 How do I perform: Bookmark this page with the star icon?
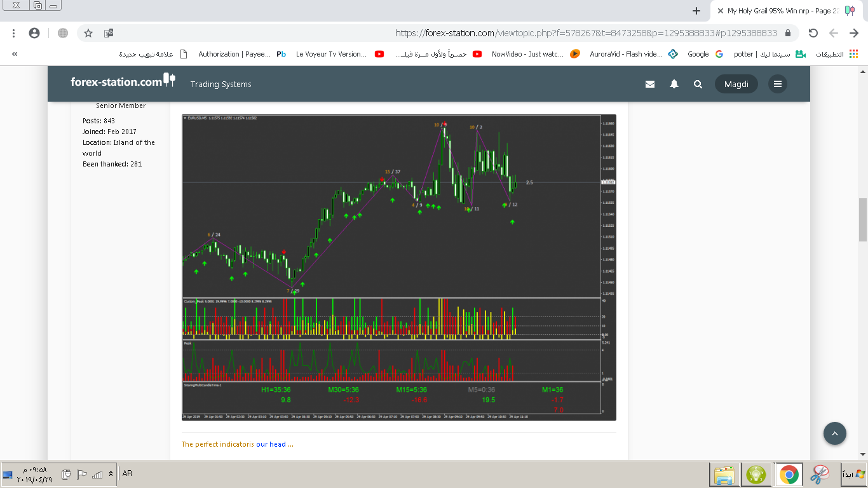click(x=88, y=33)
